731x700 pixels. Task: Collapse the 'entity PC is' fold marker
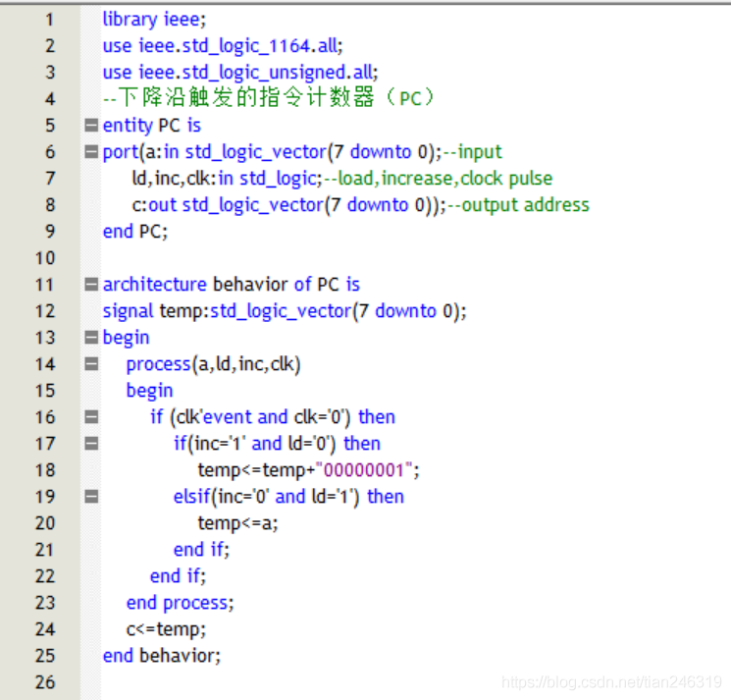91,125
